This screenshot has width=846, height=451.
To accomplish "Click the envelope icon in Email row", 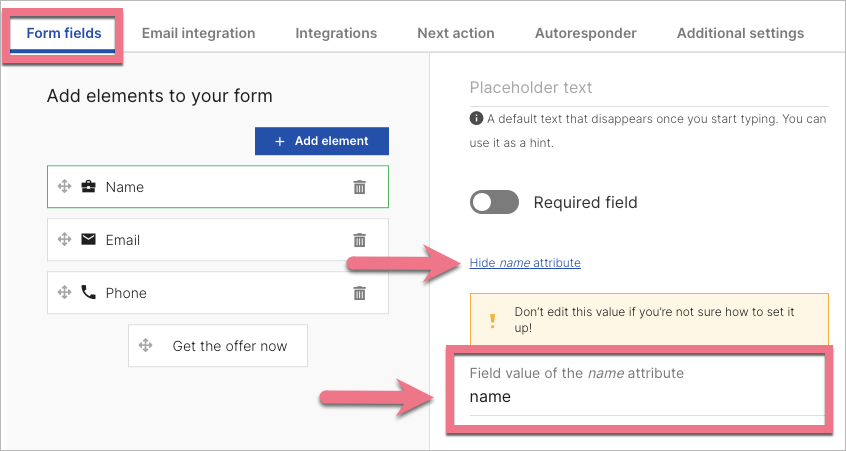I will click(89, 240).
